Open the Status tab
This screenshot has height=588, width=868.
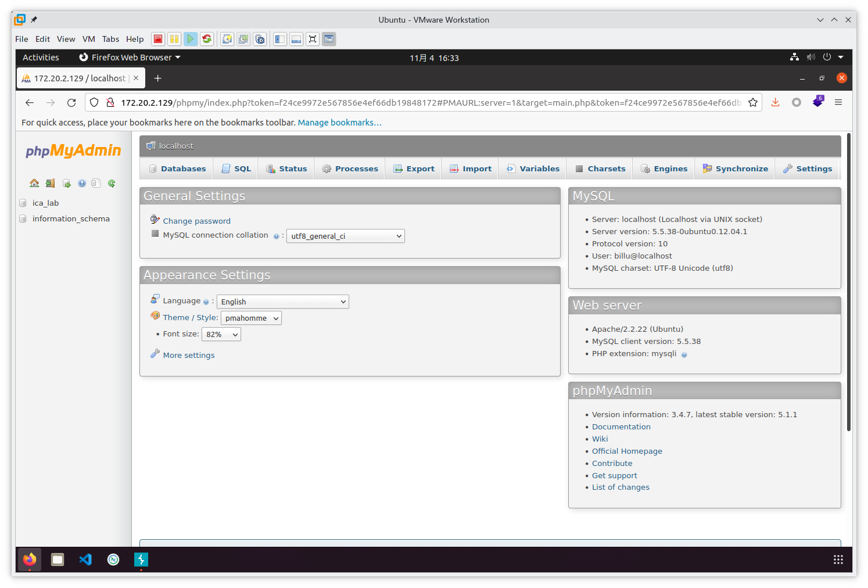pyautogui.click(x=286, y=168)
